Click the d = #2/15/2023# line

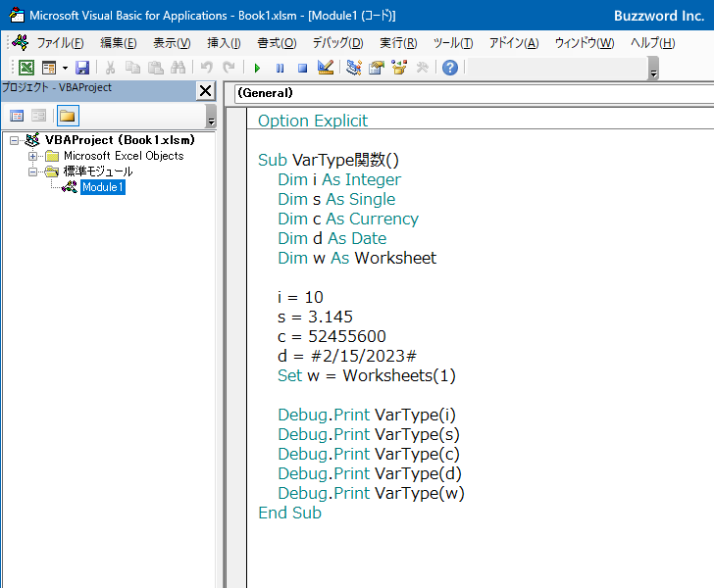tap(347, 356)
